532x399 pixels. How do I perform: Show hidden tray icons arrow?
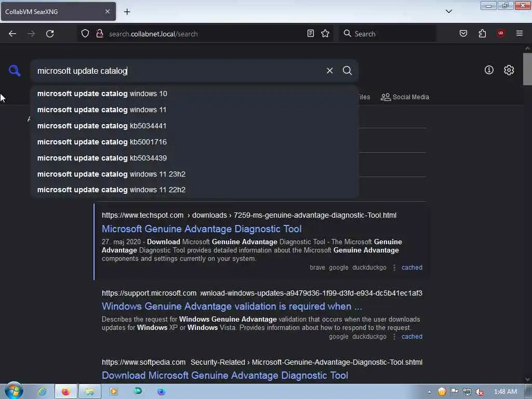coord(429,392)
